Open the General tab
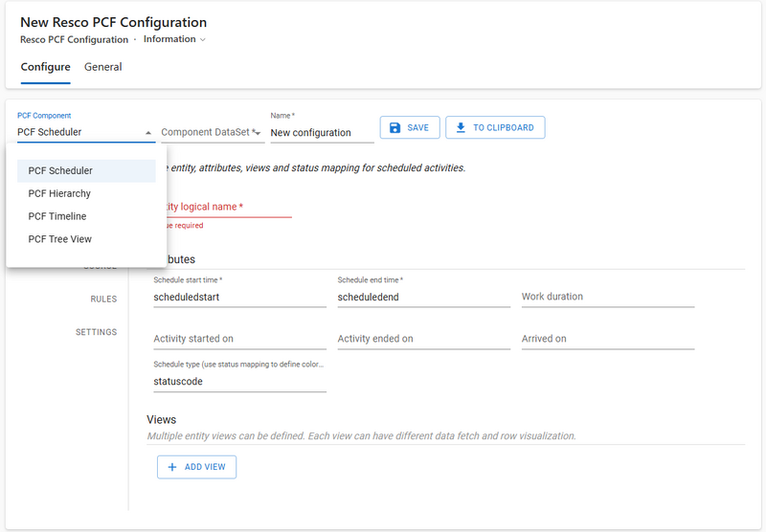 103,67
